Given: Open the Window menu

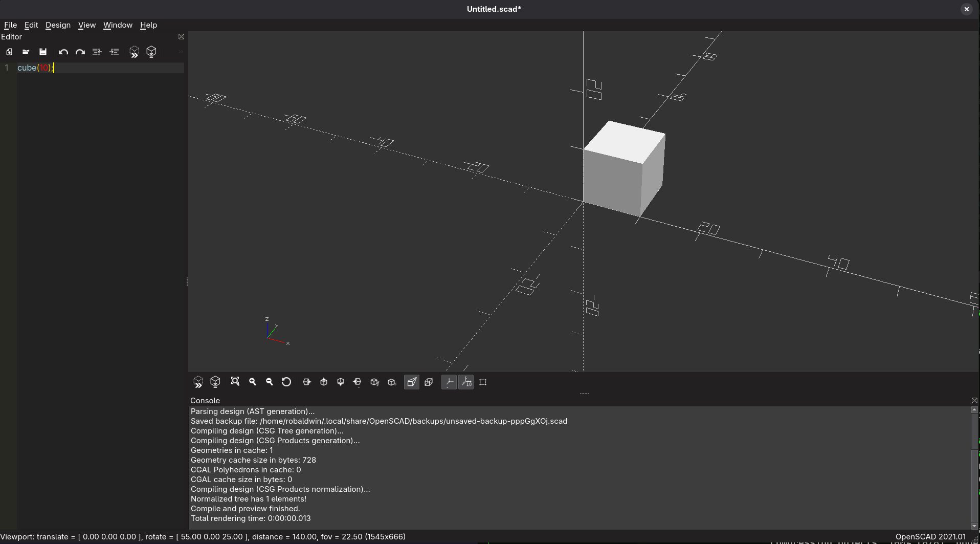Looking at the screenshot, I should [118, 25].
